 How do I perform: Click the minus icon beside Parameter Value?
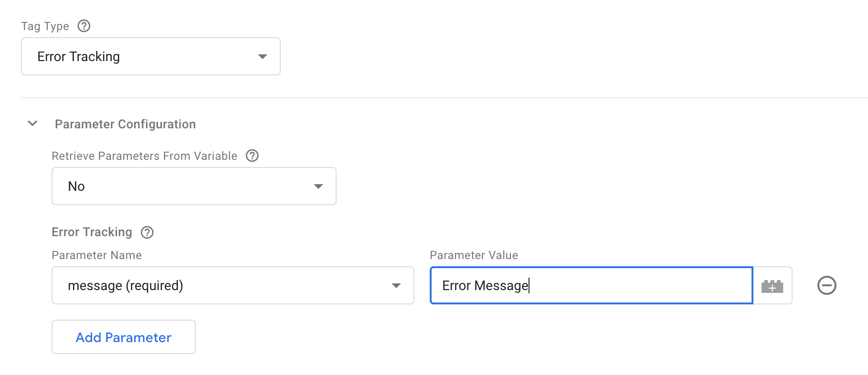tap(828, 285)
